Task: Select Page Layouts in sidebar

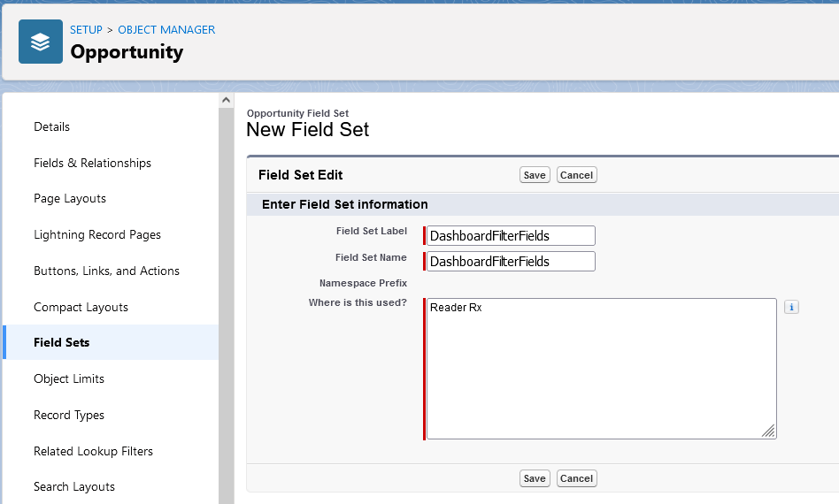Action: tap(70, 199)
